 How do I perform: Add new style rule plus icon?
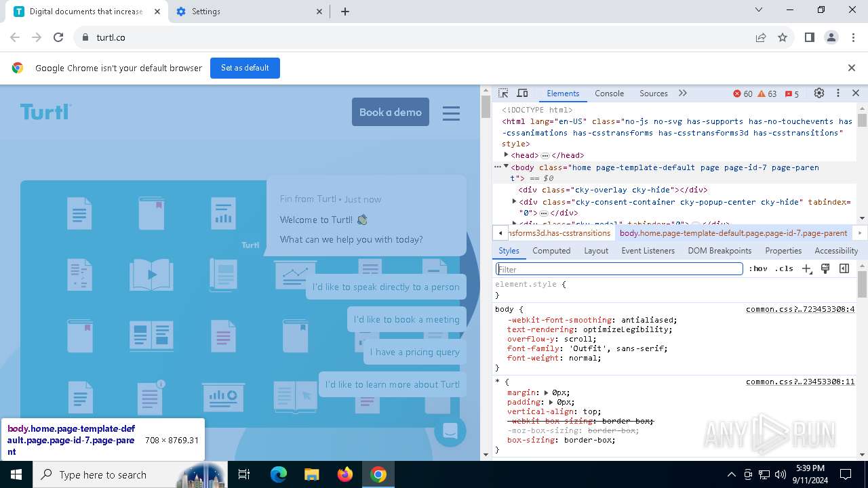click(x=806, y=269)
